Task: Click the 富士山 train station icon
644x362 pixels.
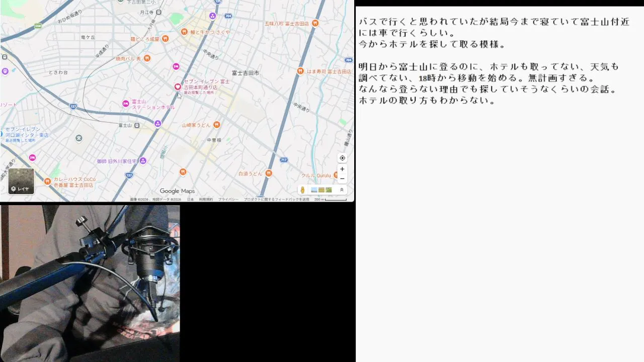Action: 137,125
